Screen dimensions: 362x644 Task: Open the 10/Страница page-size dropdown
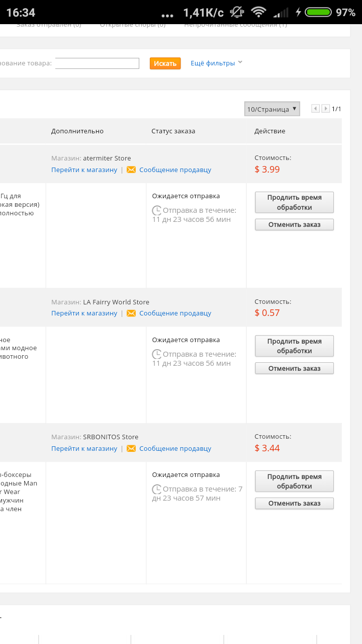(272, 109)
